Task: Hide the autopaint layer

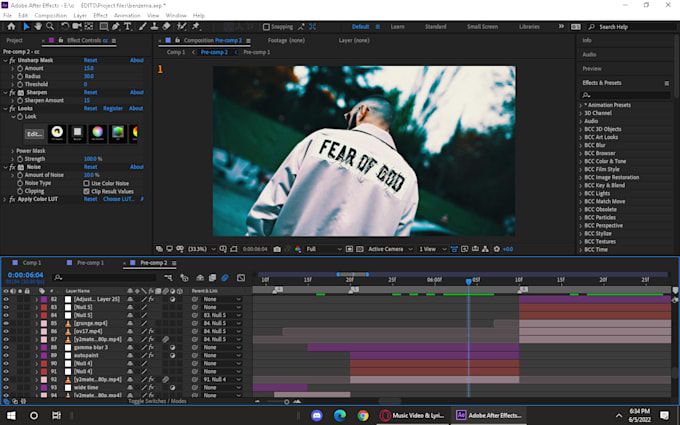Action: coord(6,355)
